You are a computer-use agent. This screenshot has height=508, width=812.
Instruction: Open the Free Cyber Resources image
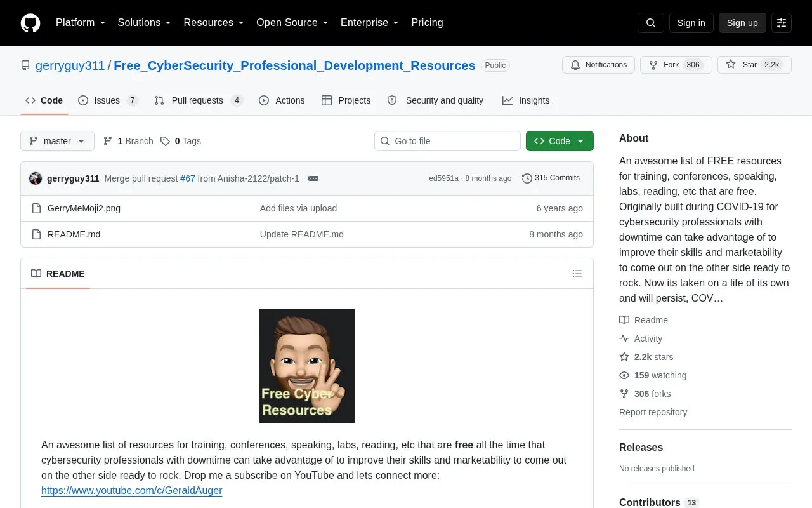[307, 366]
